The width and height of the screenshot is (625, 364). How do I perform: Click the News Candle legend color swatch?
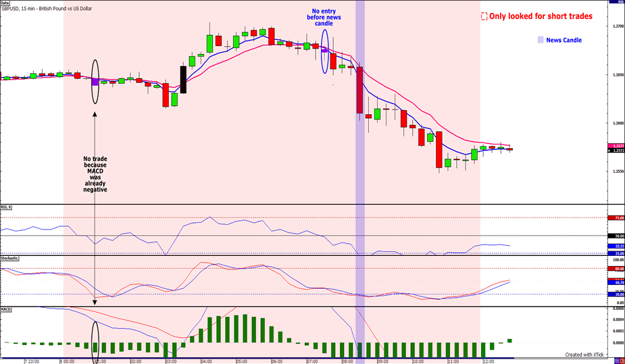tap(541, 40)
